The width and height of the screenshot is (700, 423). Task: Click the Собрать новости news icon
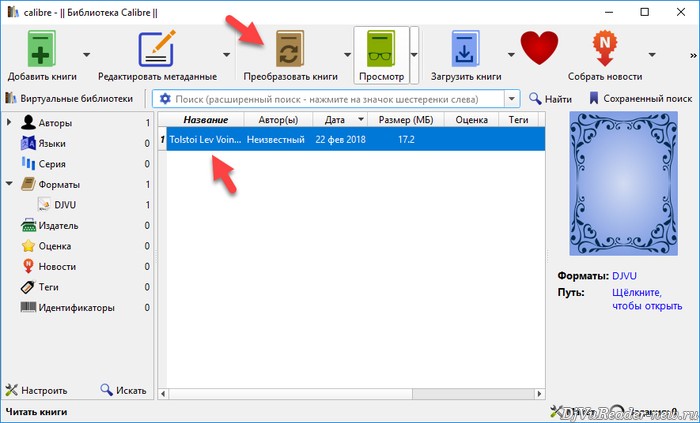[604, 48]
